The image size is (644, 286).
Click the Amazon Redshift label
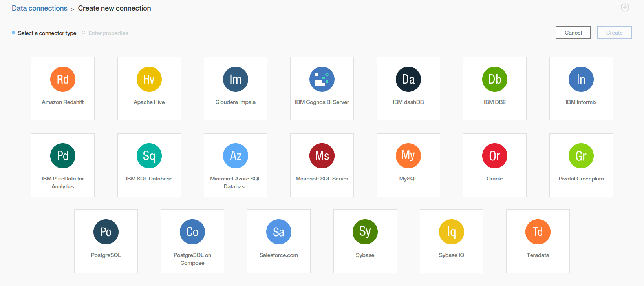click(63, 102)
